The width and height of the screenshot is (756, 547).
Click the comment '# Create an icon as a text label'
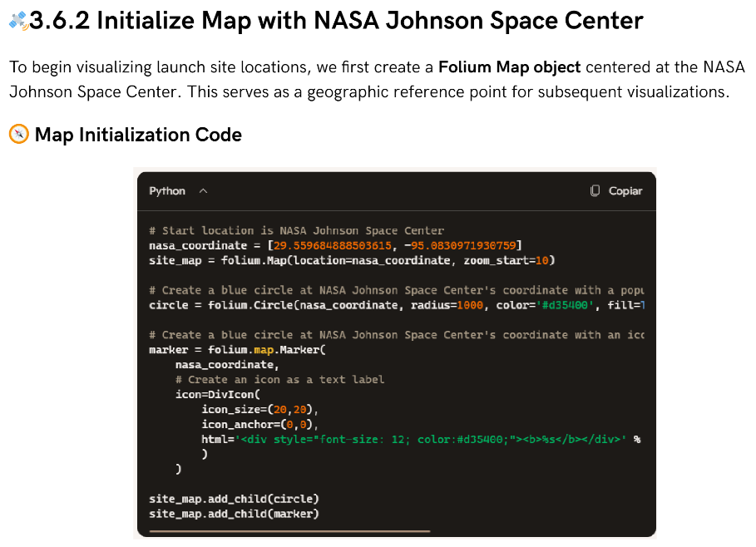pos(279,379)
